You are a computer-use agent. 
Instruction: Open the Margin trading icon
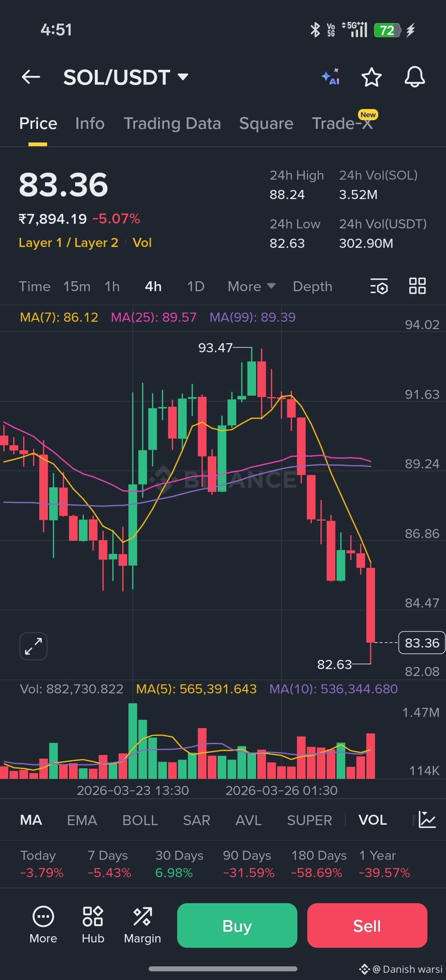142,925
